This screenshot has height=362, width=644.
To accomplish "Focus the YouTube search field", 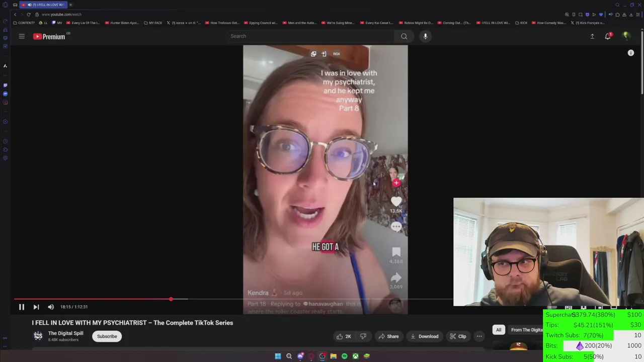I will pos(309,36).
